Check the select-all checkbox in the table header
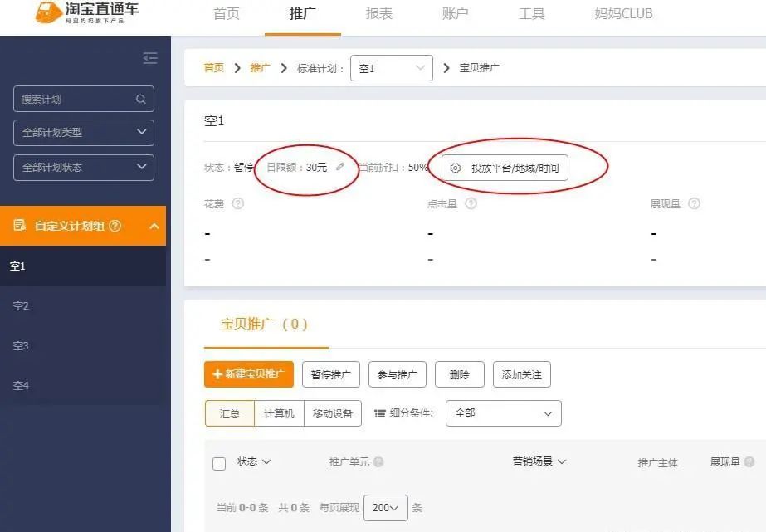This screenshot has width=766, height=532. (218, 462)
